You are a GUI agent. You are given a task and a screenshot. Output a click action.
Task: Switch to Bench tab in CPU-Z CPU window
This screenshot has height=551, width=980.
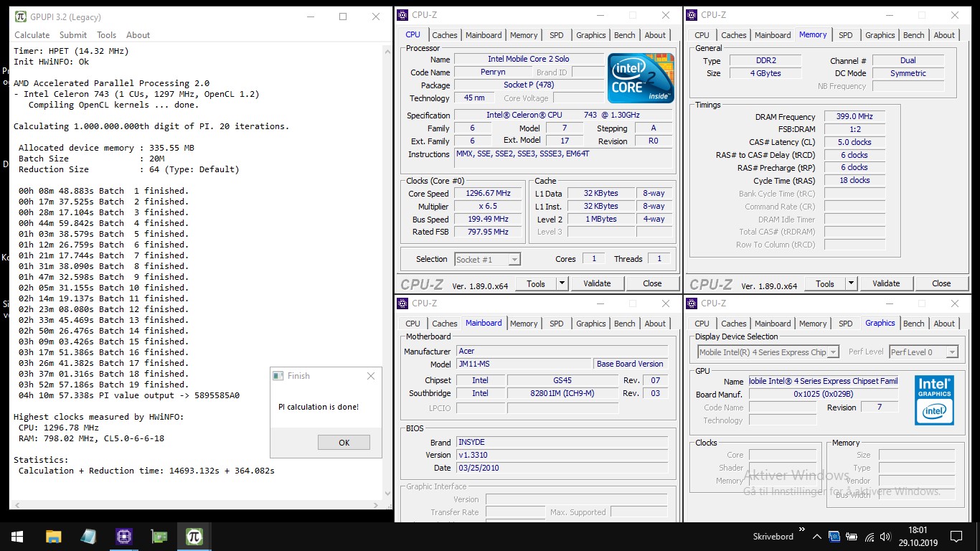[624, 35]
